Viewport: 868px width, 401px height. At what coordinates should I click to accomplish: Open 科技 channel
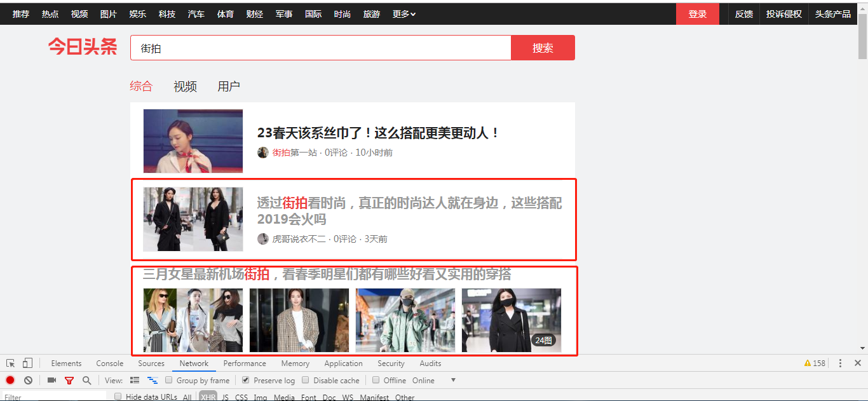167,14
